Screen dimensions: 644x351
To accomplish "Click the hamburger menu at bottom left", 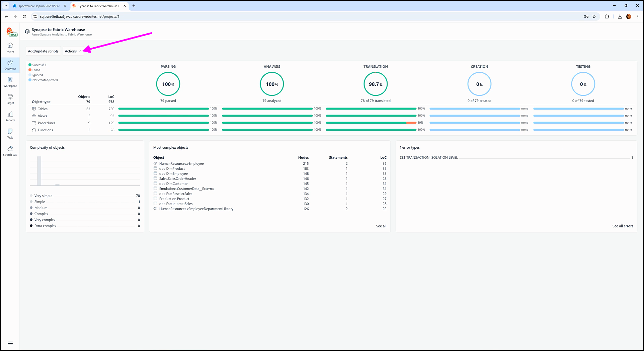I will point(10,343).
